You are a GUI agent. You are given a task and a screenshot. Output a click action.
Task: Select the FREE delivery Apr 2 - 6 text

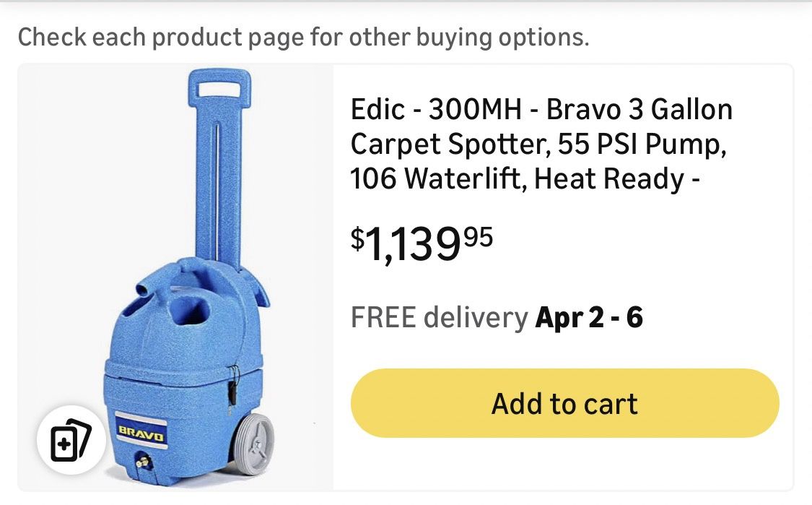point(497,317)
